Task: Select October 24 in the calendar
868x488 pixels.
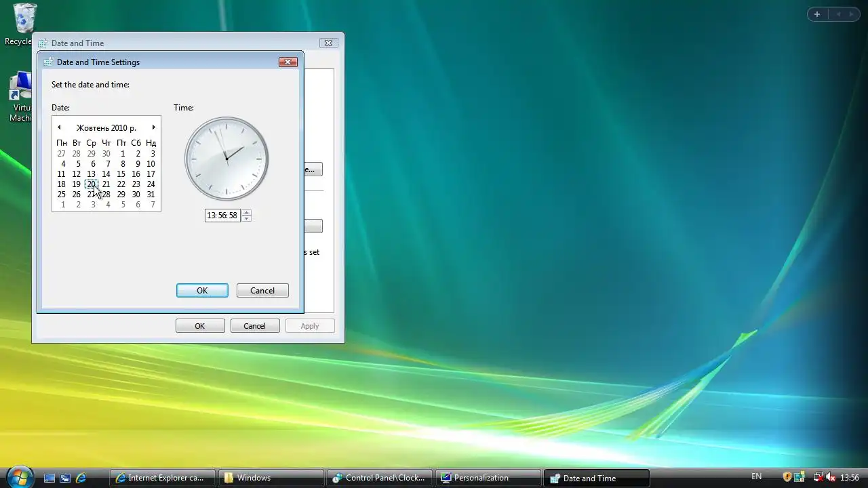Action: [151, 184]
